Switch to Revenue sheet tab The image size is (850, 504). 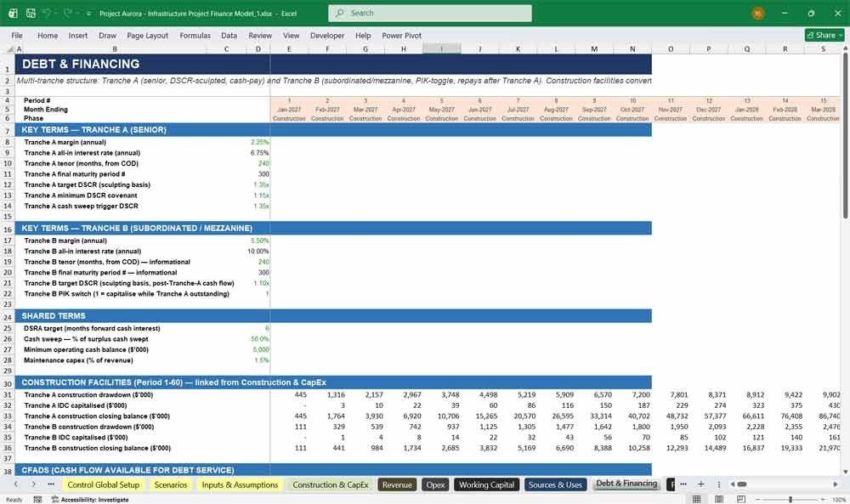(397, 484)
